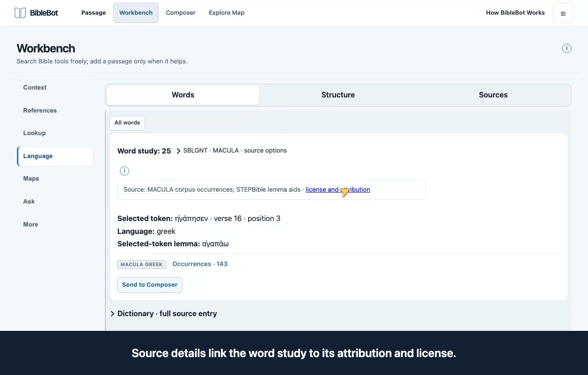This screenshot has height=375, width=588.
Task: Click the BibleBot brand name
Action: [x=44, y=13]
